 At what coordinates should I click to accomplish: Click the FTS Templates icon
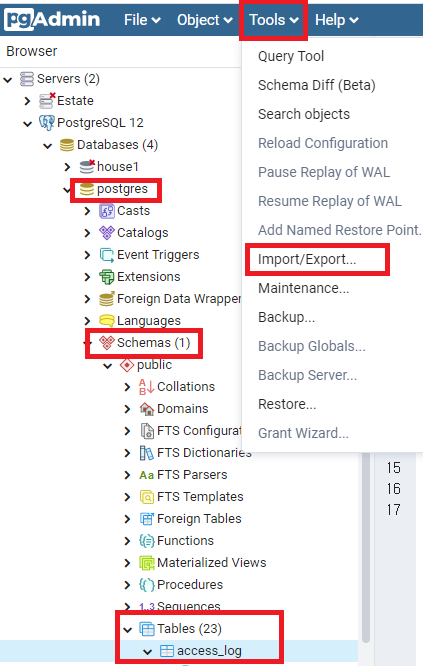[147, 497]
